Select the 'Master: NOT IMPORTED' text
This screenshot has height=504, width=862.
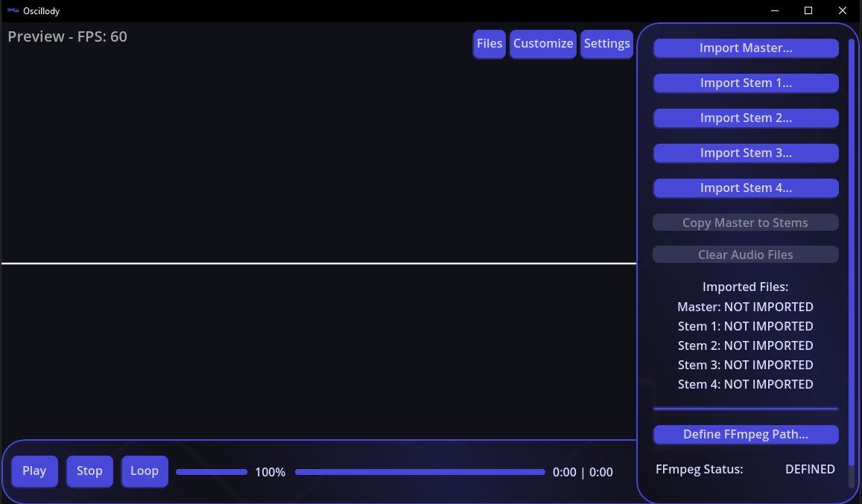pyautogui.click(x=746, y=307)
